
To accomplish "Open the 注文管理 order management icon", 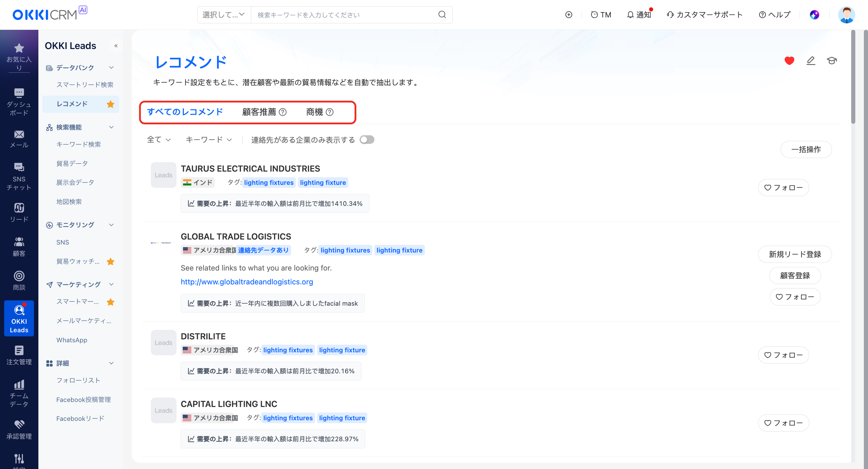I will [19, 355].
